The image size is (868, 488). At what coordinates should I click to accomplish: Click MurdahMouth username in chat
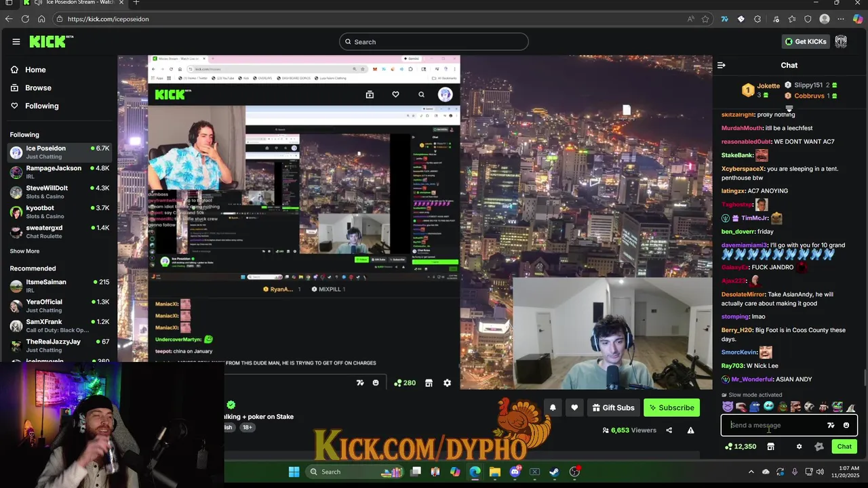pyautogui.click(x=742, y=128)
